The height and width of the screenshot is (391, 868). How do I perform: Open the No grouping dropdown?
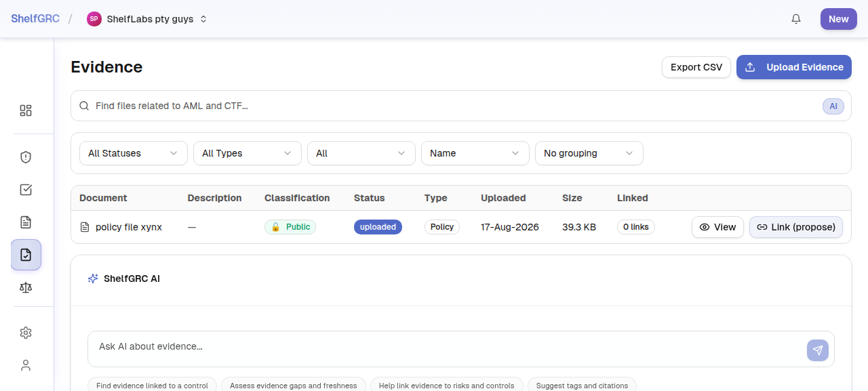(x=589, y=153)
